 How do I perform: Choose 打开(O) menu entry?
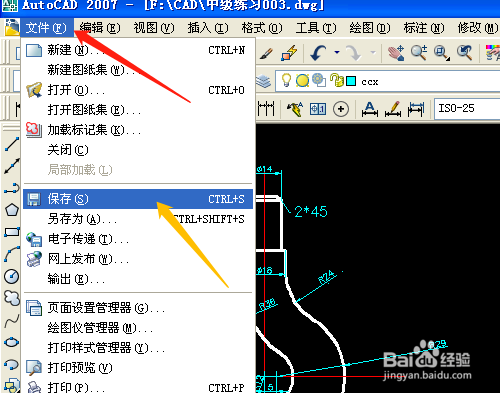pos(138,90)
